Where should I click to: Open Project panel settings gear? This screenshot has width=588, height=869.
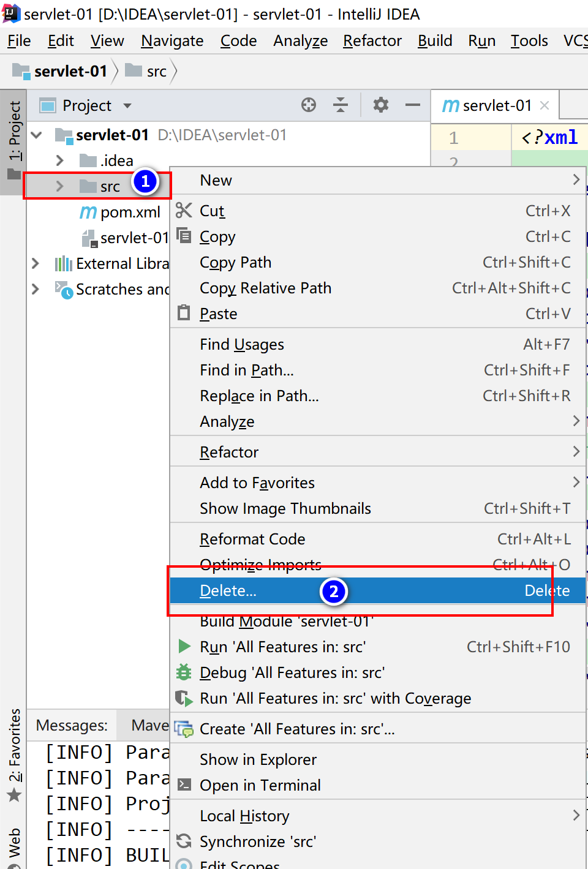click(x=381, y=105)
